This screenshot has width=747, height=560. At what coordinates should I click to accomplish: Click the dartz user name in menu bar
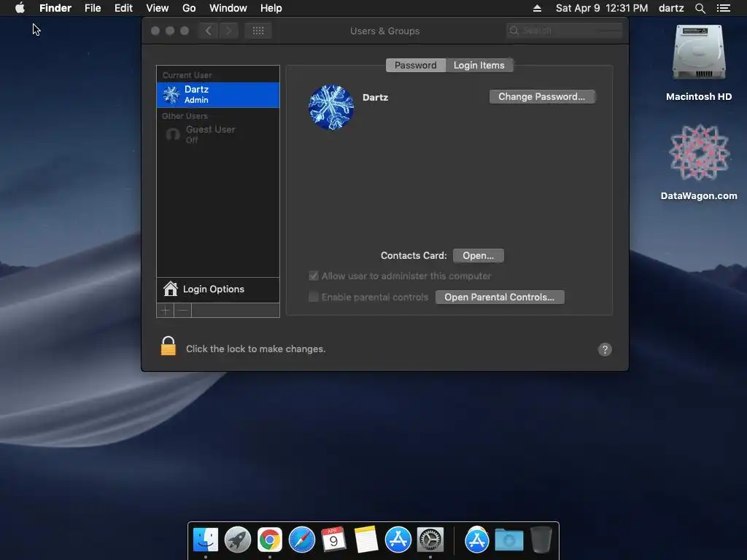pos(671,8)
